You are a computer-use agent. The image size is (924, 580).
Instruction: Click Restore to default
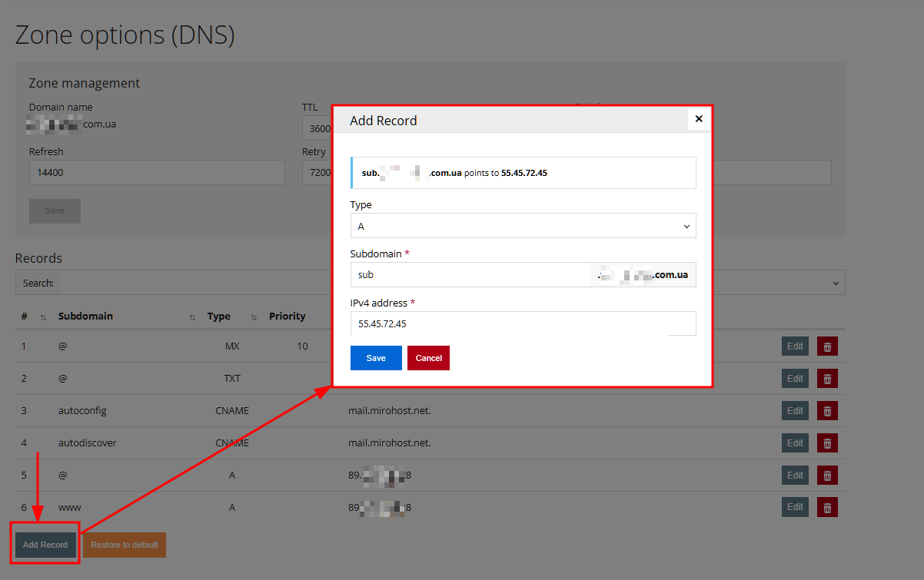tap(124, 544)
